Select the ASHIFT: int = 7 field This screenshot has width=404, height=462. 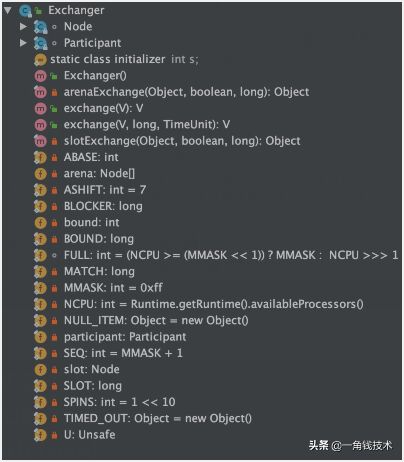[105, 190]
